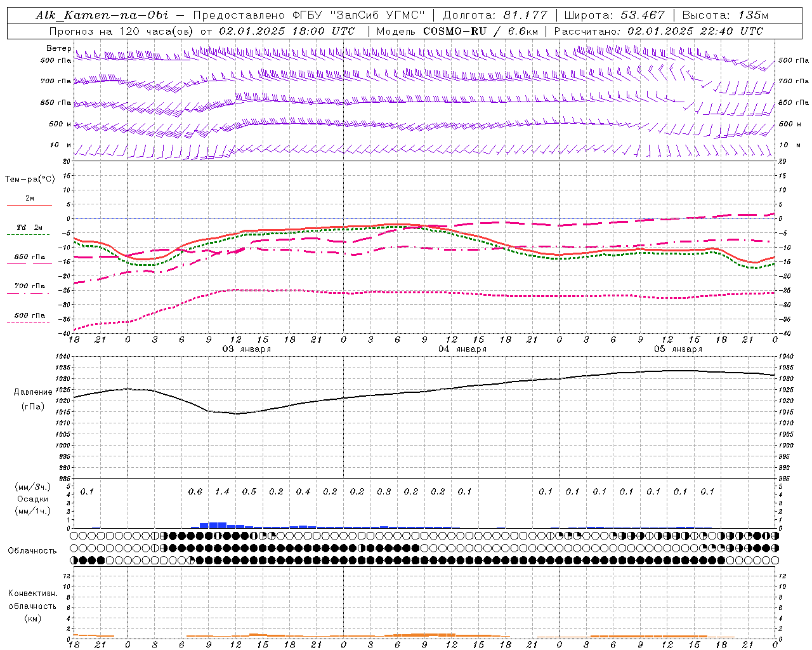
Task: Click the Облачность panel label
Action: [x=32, y=551]
